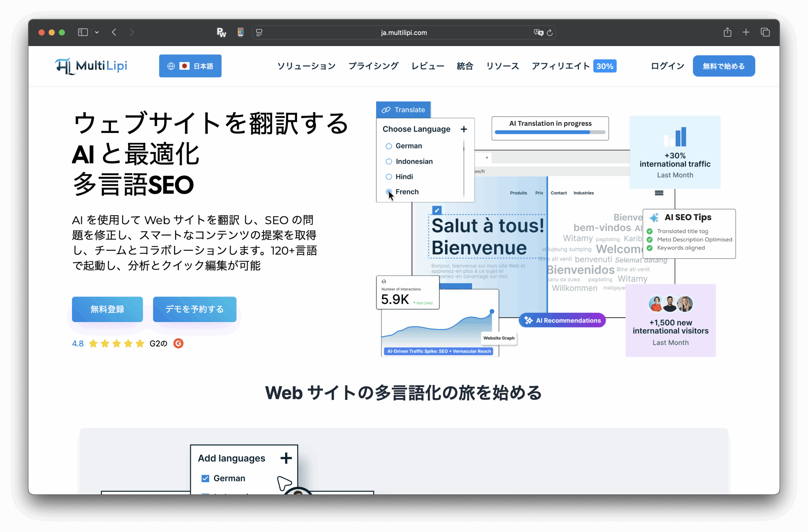Select the French radio button
This screenshot has width=808, height=532.
(389, 192)
